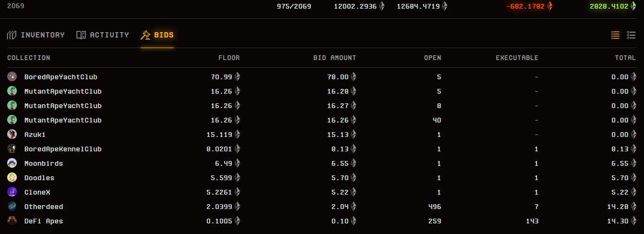
Task: Click the Azuki collection avatar icon
Action: click(x=12, y=135)
